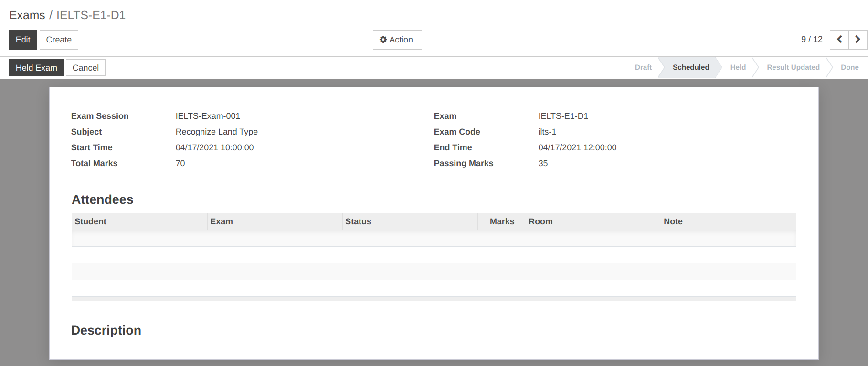Sort attendees by Exam column header
This screenshot has width=868, height=366.
point(275,221)
